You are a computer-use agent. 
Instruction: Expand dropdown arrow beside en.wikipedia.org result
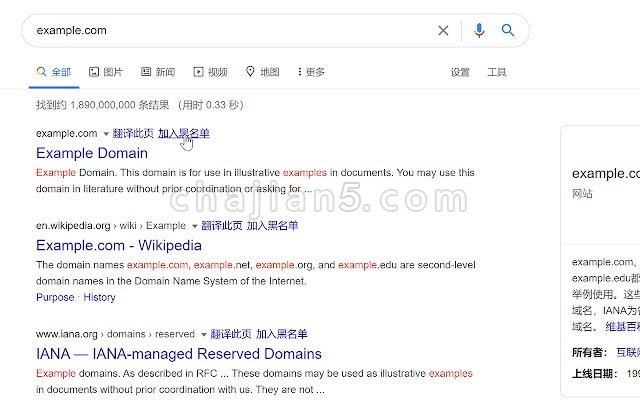[195, 226]
